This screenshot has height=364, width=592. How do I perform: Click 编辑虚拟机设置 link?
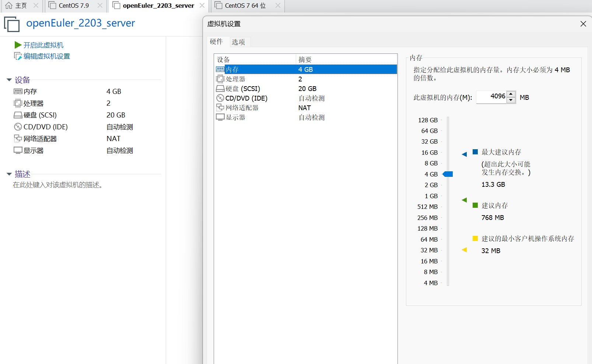[47, 56]
